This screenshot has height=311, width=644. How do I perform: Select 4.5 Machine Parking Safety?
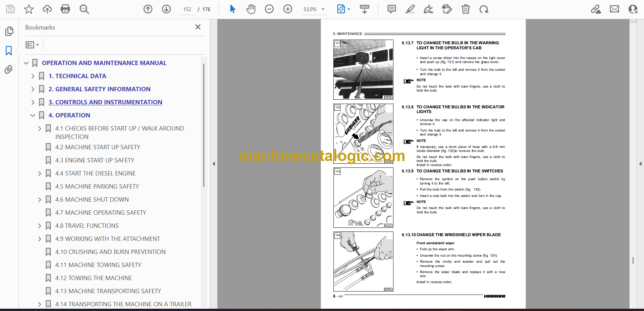tap(97, 187)
